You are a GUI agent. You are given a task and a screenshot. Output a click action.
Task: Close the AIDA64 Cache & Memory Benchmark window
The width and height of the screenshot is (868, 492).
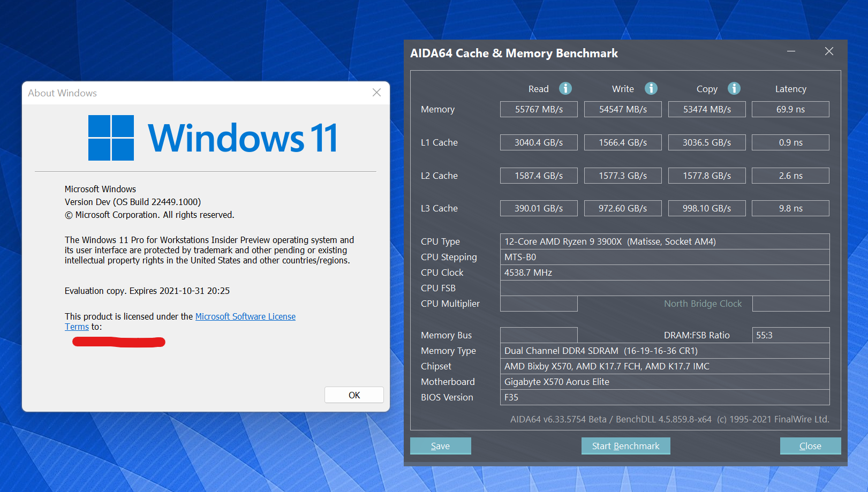click(829, 51)
